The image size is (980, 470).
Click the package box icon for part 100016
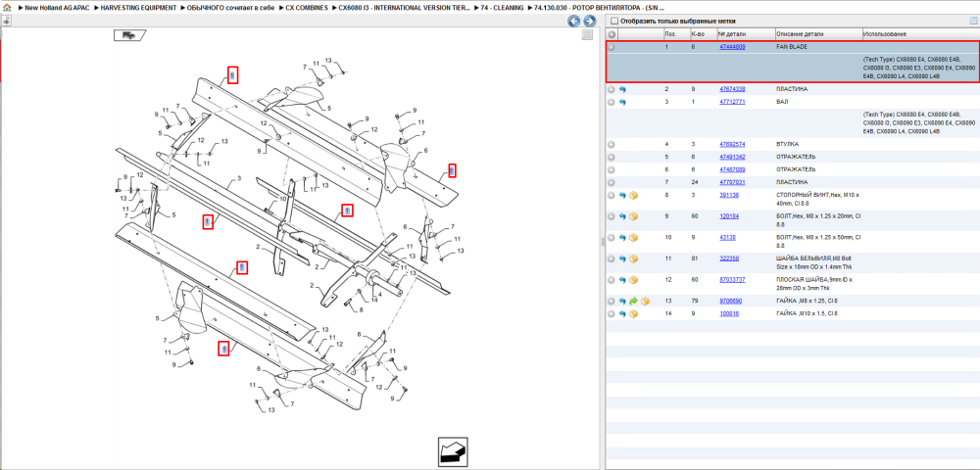coord(634,313)
